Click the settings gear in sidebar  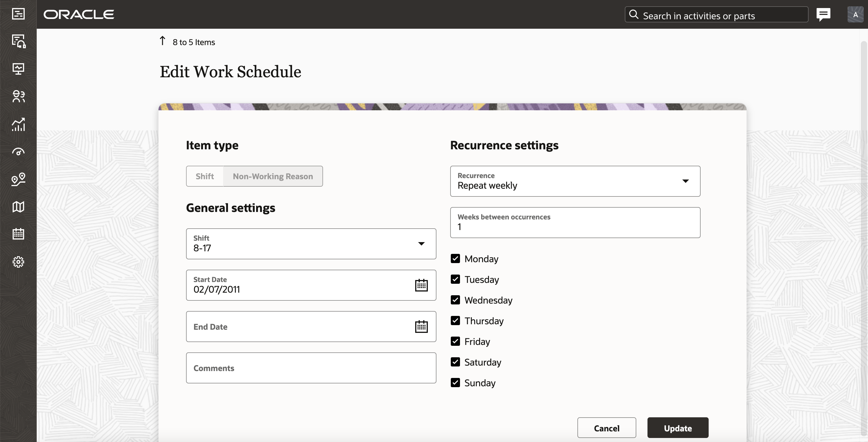(x=18, y=262)
